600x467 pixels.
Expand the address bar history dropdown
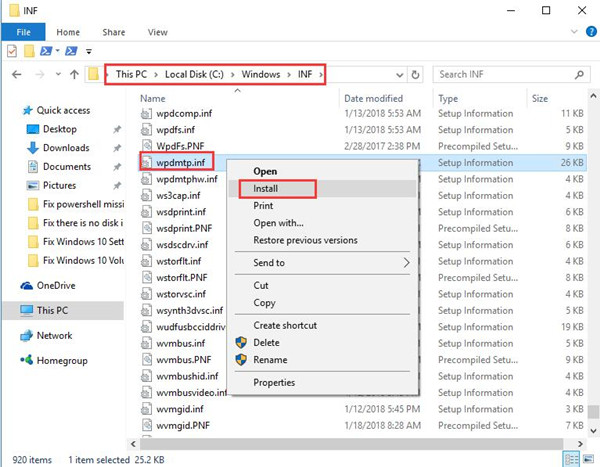[399, 75]
